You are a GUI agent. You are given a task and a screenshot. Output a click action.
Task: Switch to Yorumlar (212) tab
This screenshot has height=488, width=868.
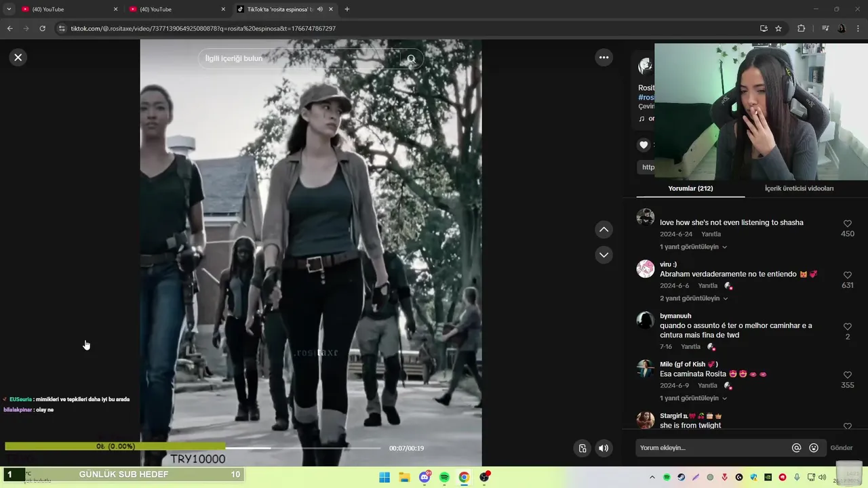click(x=690, y=188)
